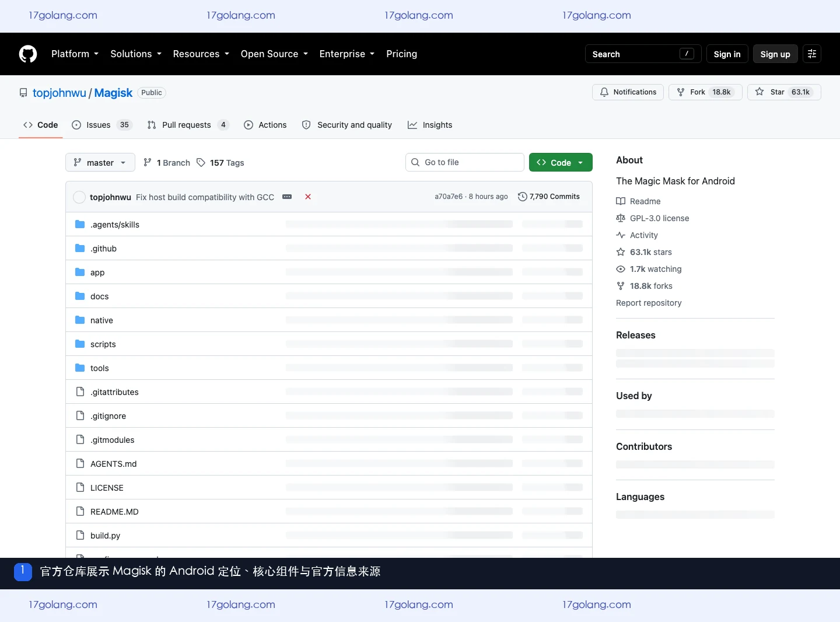This screenshot has height=622, width=840.
Task: Click the Pricing link
Action: [x=401, y=54]
